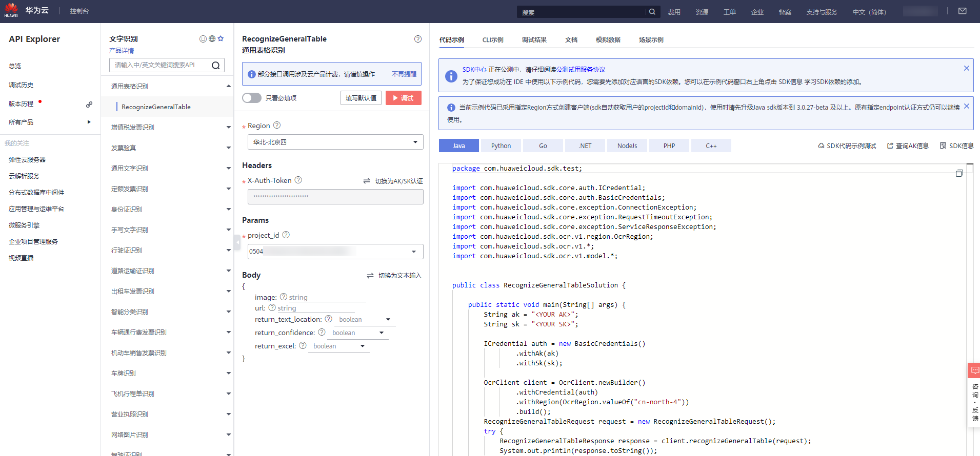This screenshot has height=456, width=980.
Task: Select the C++ code language tab
Action: pyautogui.click(x=711, y=146)
